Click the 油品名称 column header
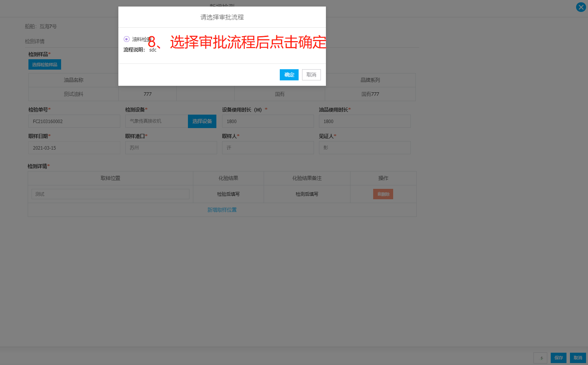 tap(73, 80)
